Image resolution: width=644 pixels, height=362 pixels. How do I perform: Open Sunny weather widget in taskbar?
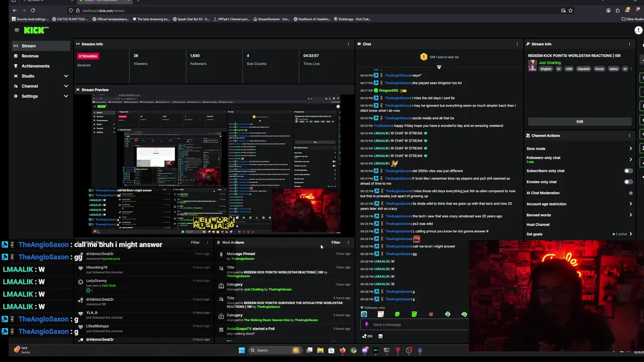[21, 350]
